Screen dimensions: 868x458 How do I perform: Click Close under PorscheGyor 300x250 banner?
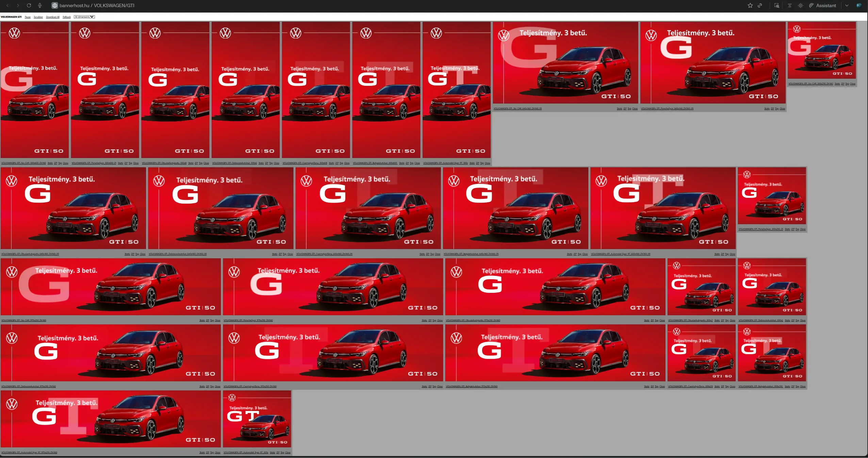pos(803,229)
